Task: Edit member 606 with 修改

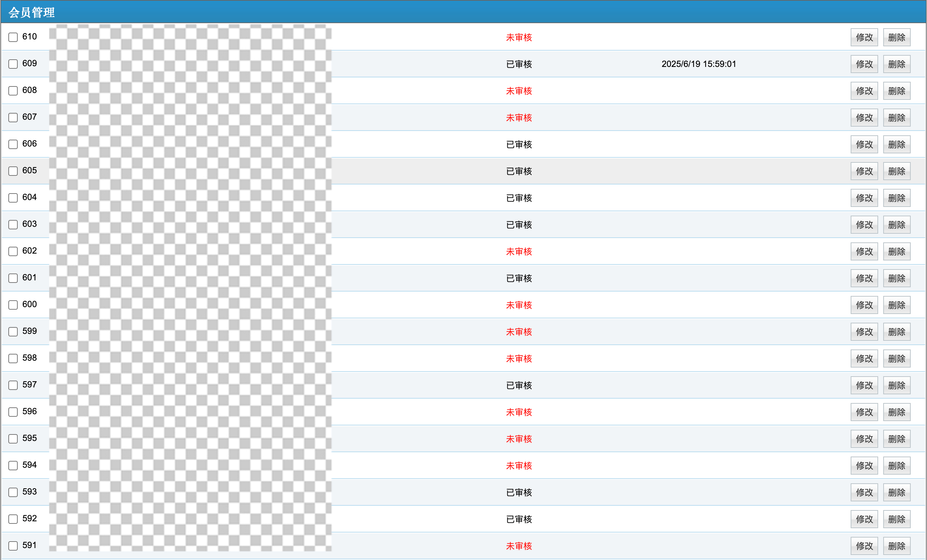Action: (864, 144)
